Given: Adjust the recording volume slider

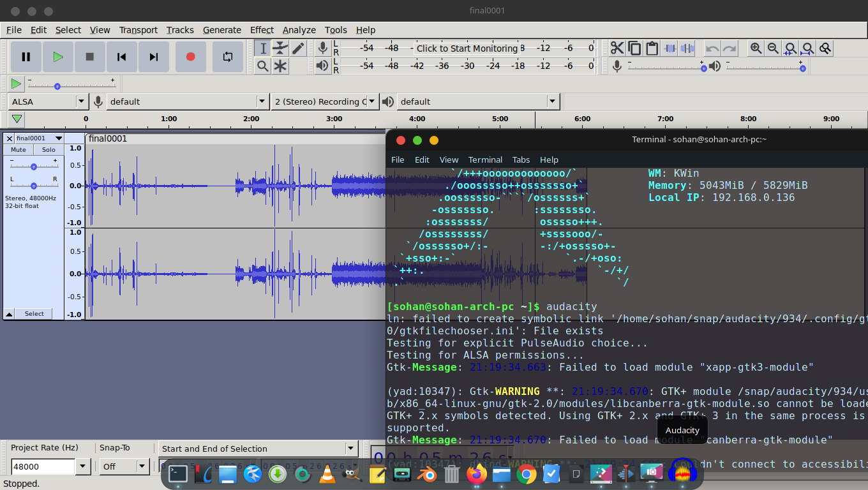Looking at the screenshot, I should pyautogui.click(x=666, y=66).
